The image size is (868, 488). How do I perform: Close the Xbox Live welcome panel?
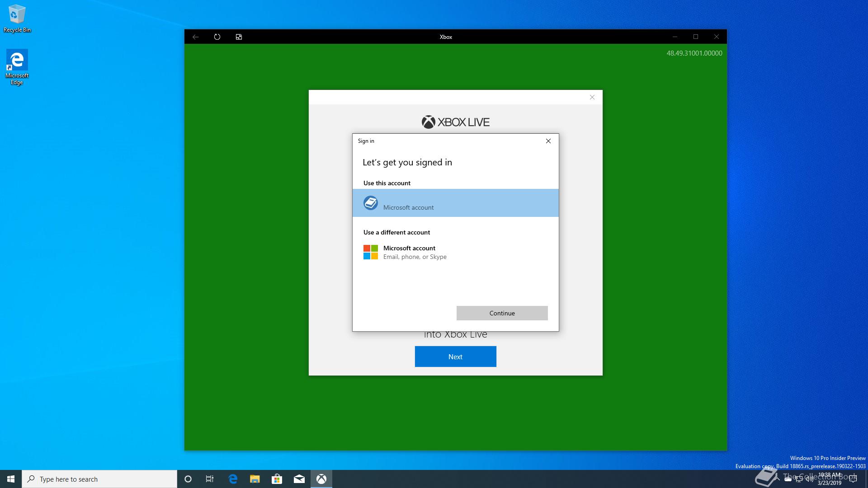592,97
